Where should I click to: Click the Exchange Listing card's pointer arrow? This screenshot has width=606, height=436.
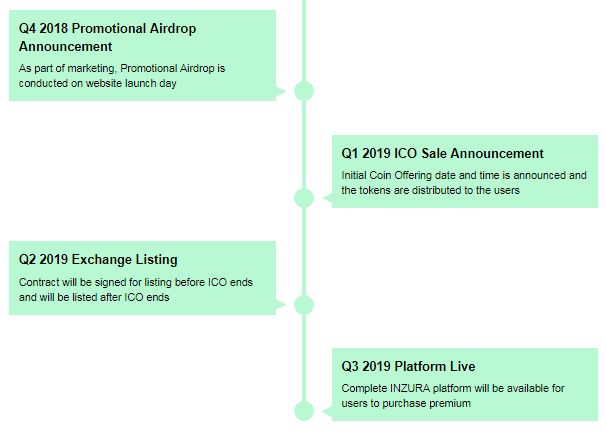281,305
